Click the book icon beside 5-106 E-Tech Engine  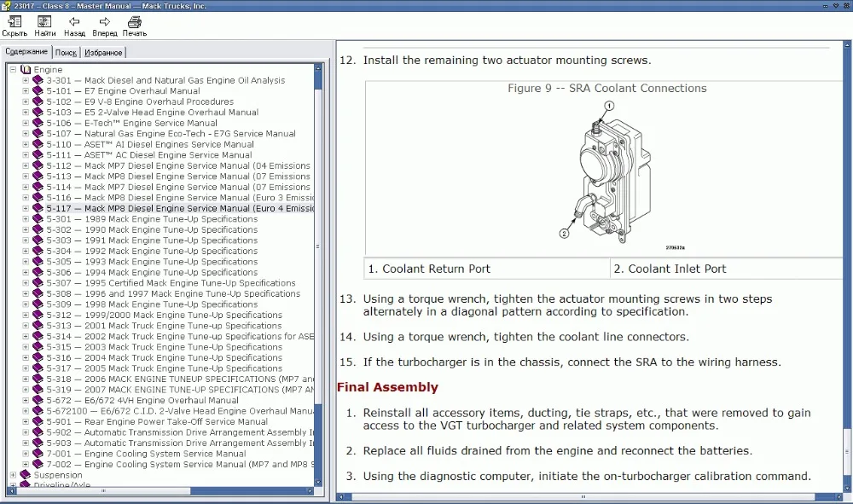pyautogui.click(x=38, y=123)
